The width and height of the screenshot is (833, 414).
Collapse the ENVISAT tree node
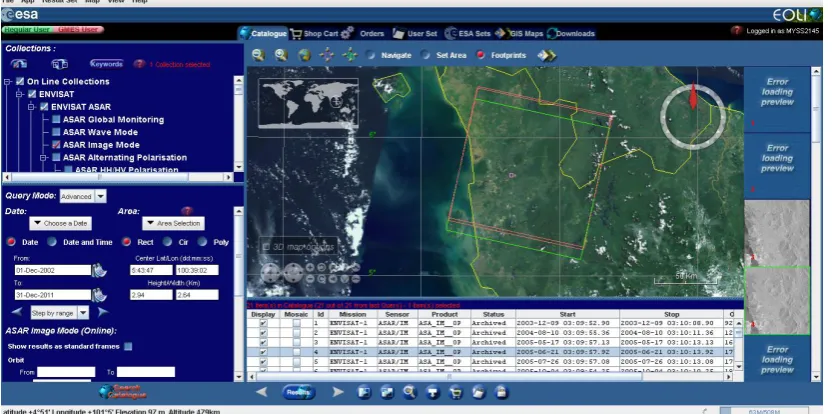[x=20, y=95]
